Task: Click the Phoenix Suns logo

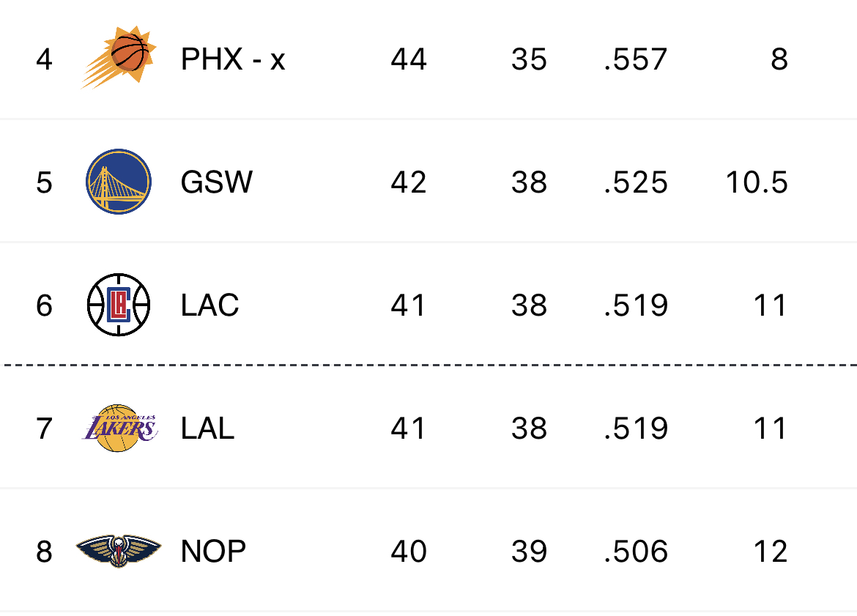Action: point(119,57)
